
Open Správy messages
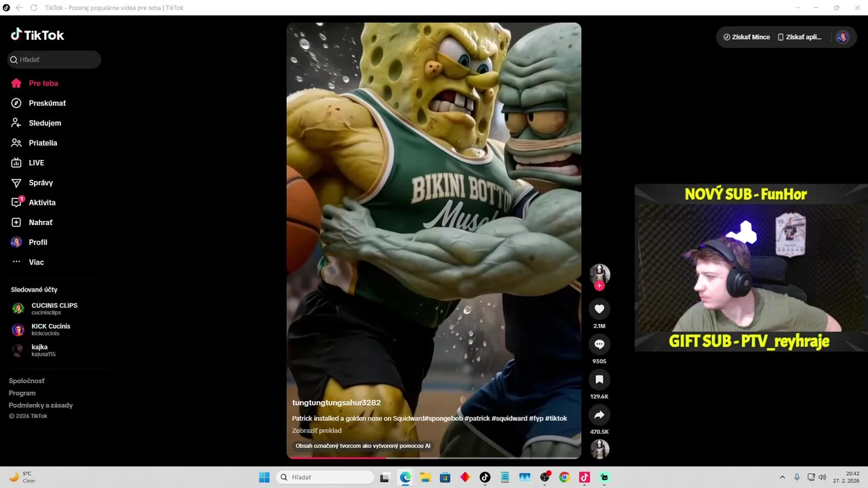[x=32, y=182]
